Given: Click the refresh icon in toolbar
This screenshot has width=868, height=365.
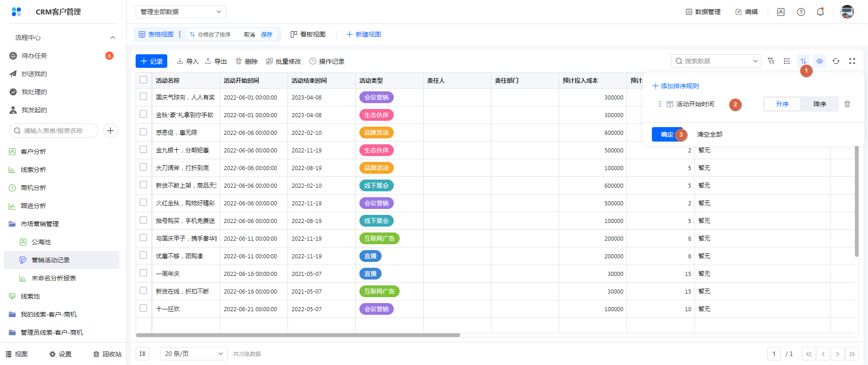Looking at the screenshot, I should pos(836,61).
